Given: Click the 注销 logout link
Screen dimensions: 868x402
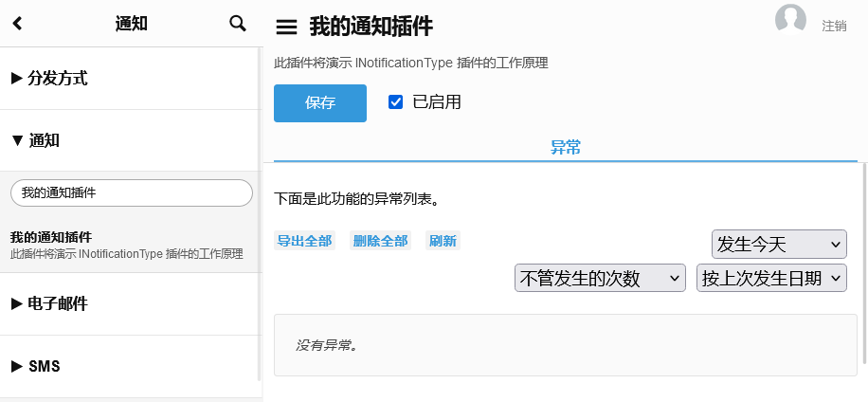Looking at the screenshot, I should pyautogui.click(x=834, y=26).
